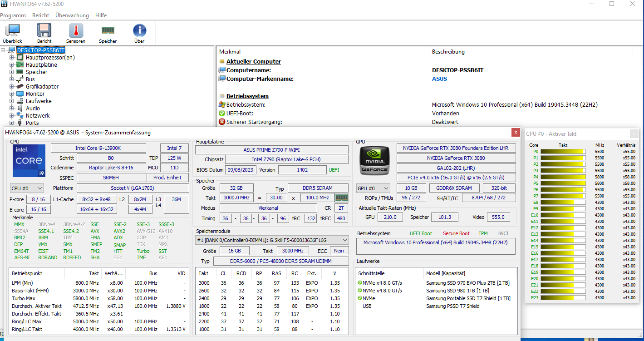Click the NVIDIA GeForce RTX 3080 Founders Edition field

point(456,148)
